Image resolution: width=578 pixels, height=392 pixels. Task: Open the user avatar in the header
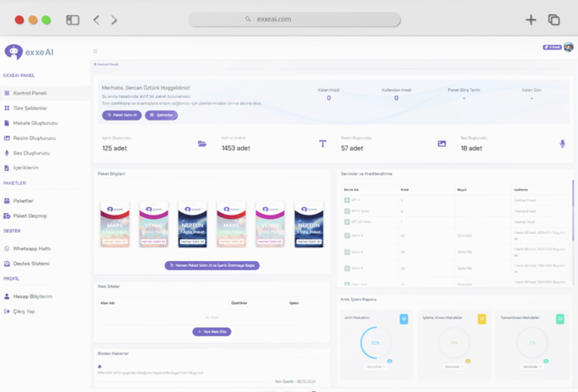569,47
